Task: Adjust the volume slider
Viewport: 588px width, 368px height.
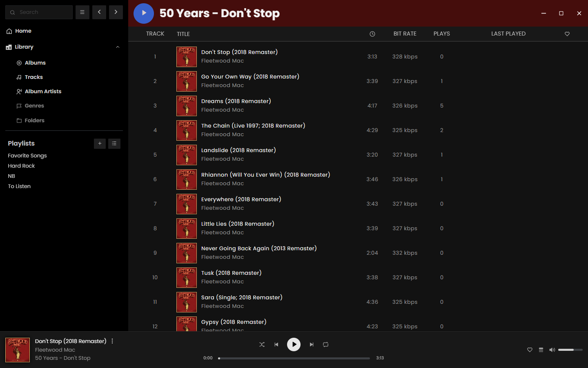Action: click(x=570, y=350)
